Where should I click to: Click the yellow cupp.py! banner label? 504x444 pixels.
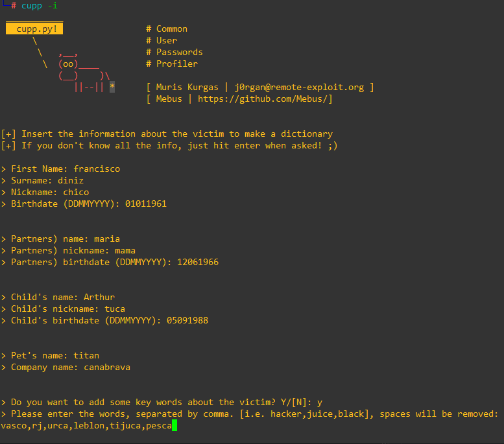[34, 29]
